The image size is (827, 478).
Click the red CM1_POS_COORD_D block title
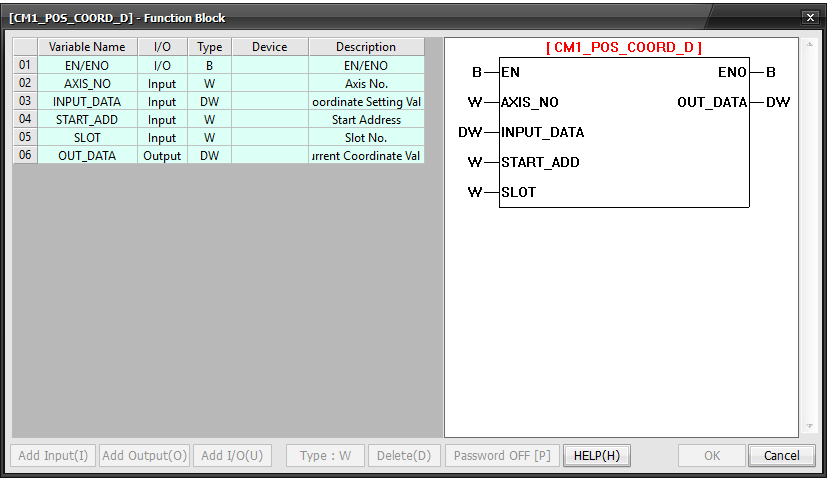coord(623,47)
